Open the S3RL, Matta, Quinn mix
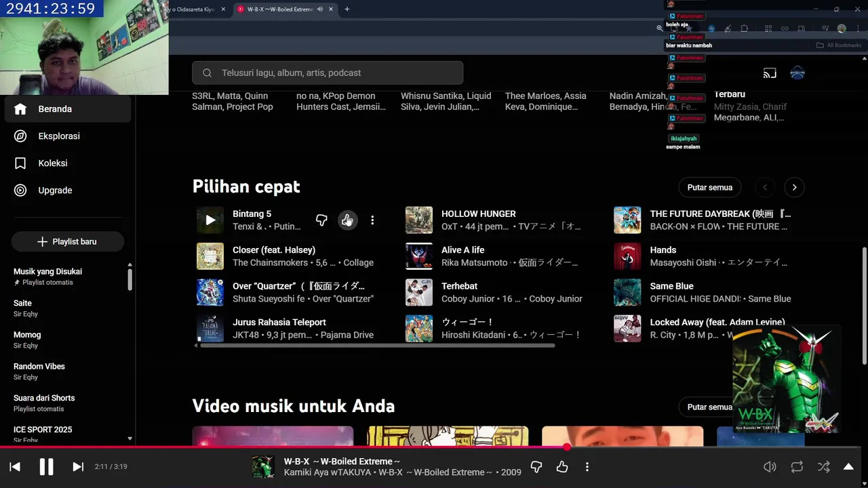This screenshot has width=868, height=488. pos(233,102)
